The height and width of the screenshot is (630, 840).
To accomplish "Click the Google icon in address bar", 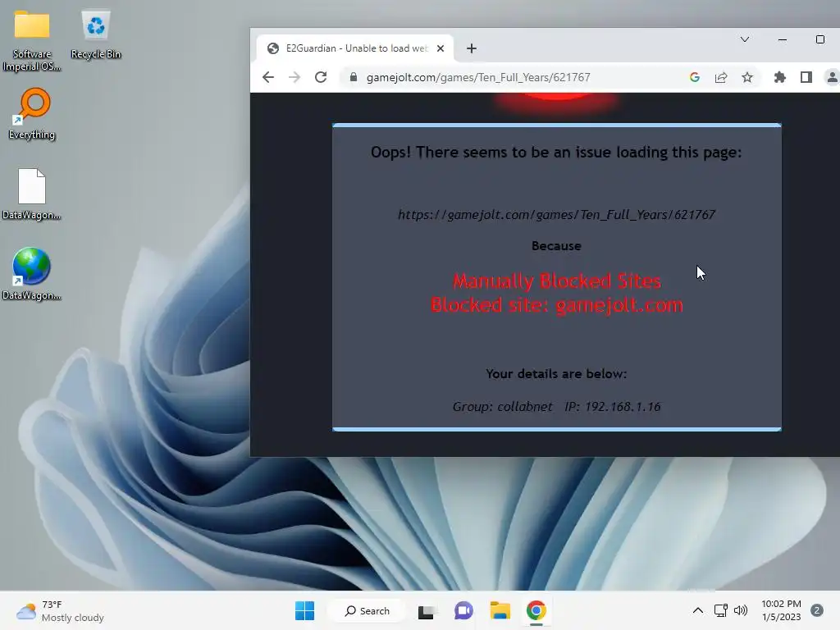I will pos(695,77).
